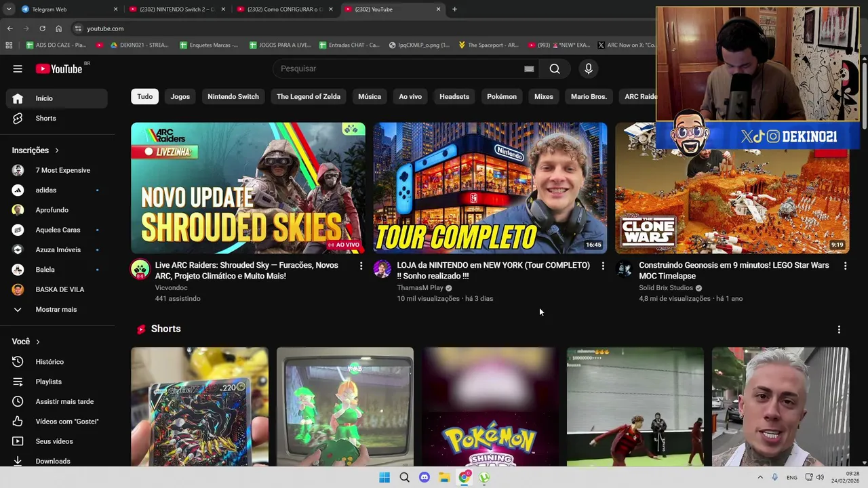This screenshot has width=868, height=488.
Task: Open the YouTube hamburger guide menu
Action: [18, 68]
